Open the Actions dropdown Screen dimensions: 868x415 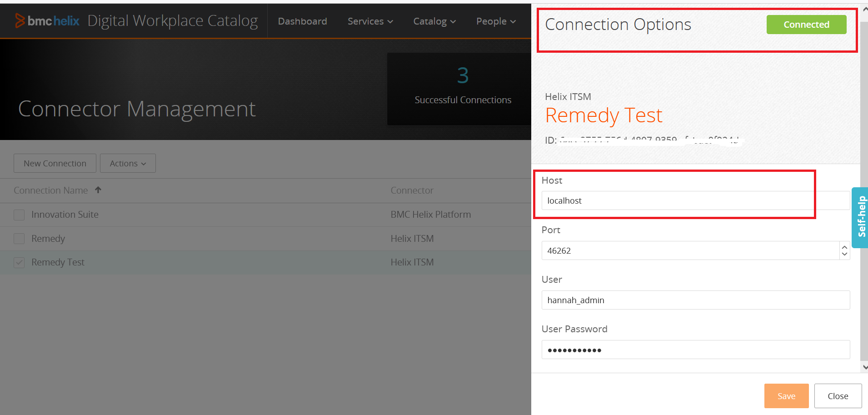coord(128,163)
